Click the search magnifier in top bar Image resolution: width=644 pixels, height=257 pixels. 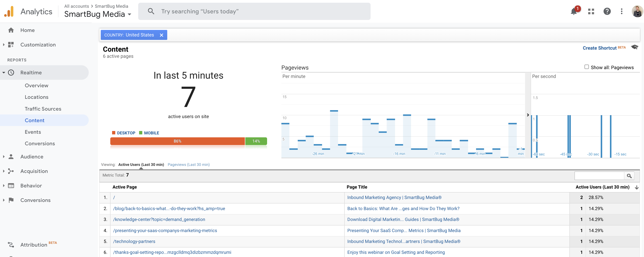point(151,11)
